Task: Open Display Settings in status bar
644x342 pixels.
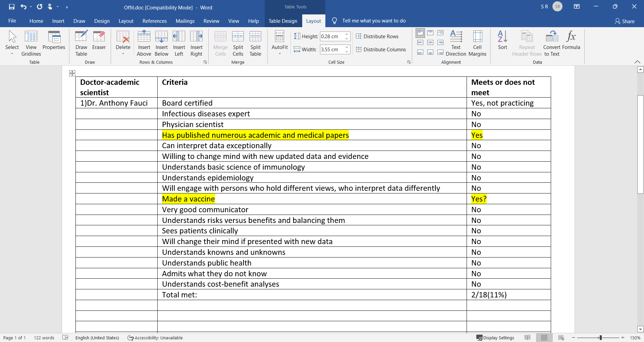Action: (x=495, y=338)
